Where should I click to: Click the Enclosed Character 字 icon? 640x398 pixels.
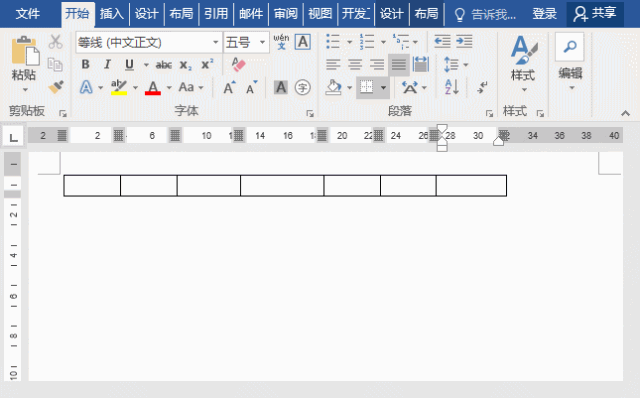pyautogui.click(x=302, y=87)
